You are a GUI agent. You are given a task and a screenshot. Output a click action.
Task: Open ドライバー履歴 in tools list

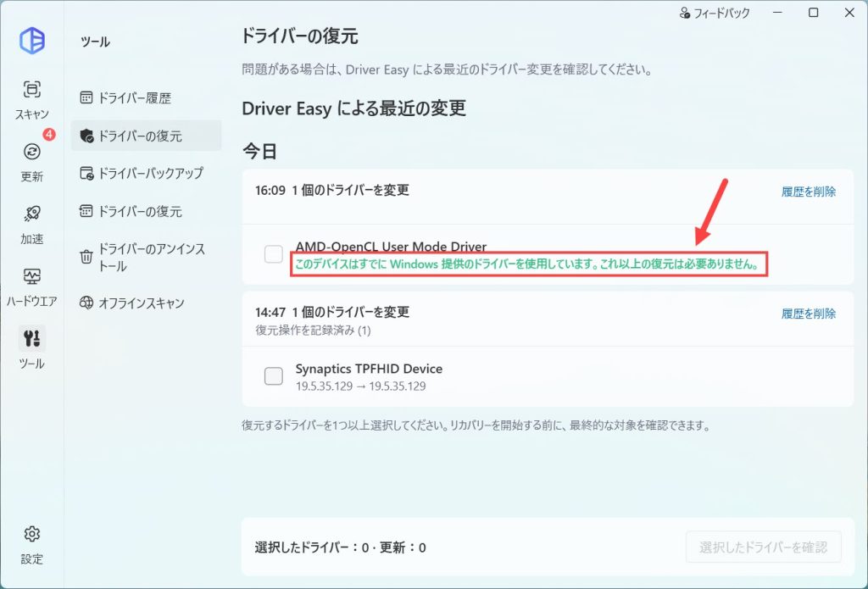(146, 98)
